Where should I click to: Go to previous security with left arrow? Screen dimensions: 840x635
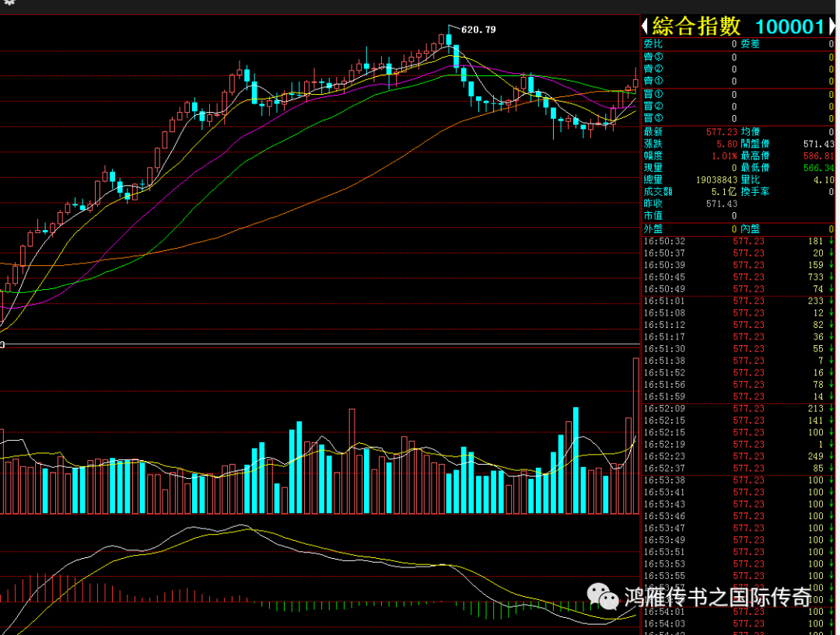tap(645, 26)
